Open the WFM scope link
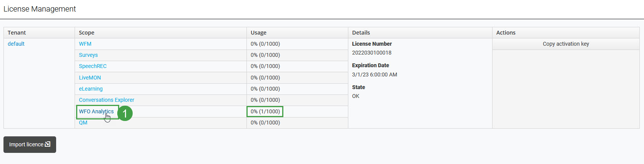 (x=85, y=44)
